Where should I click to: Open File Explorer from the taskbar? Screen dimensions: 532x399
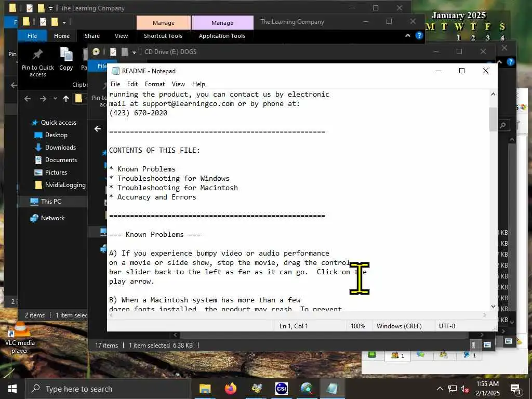tap(205, 389)
